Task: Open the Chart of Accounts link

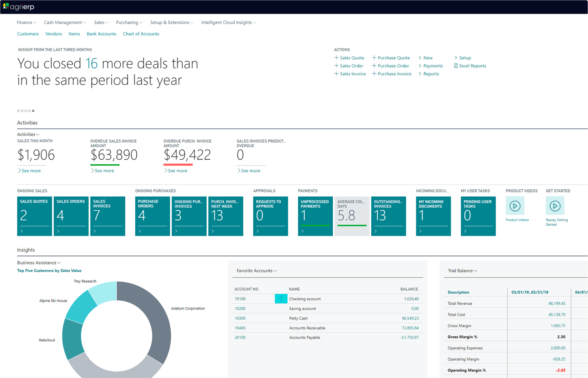Action: tap(141, 34)
